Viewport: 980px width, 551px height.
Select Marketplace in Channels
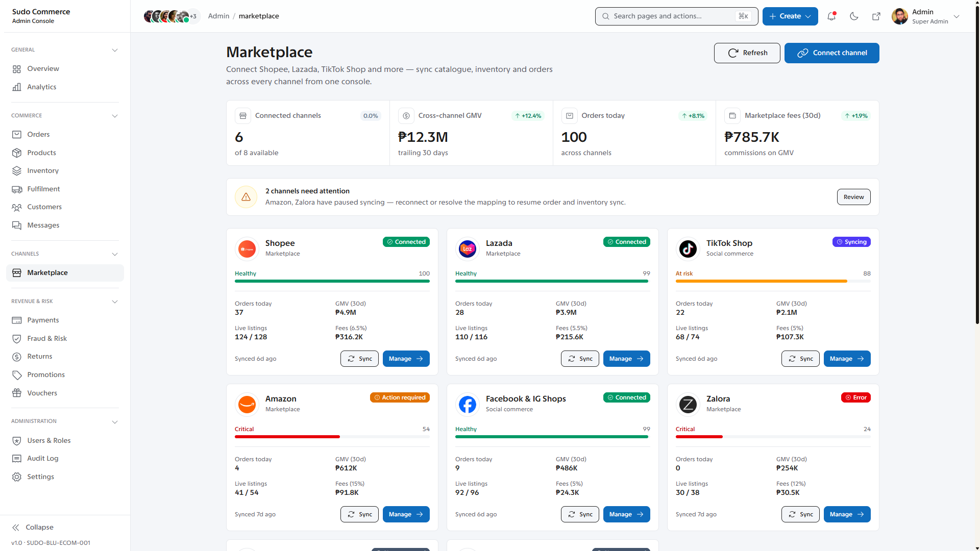pyautogui.click(x=65, y=273)
